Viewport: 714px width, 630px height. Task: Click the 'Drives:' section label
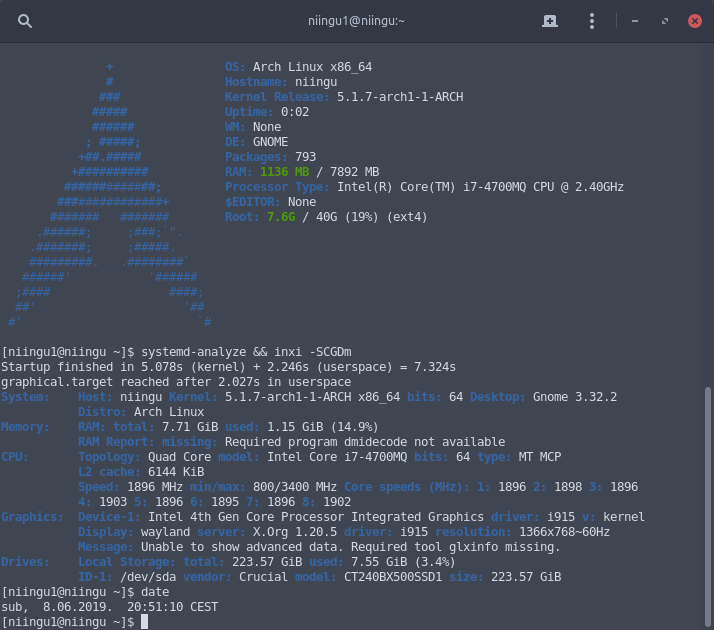(25, 562)
